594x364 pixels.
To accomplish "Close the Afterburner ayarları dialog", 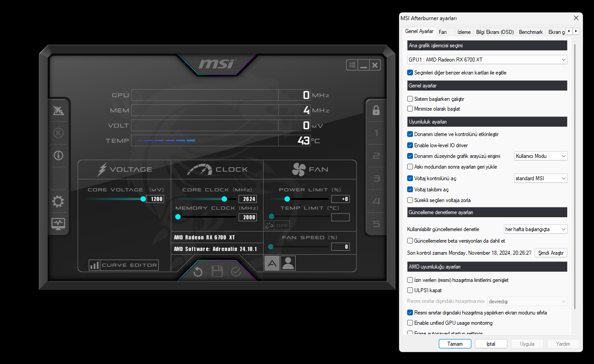I will coord(577,18).
